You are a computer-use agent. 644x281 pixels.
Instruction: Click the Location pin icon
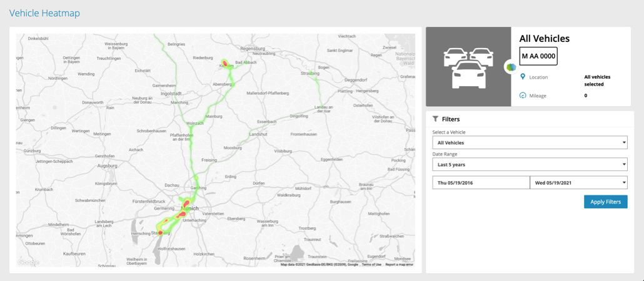pos(523,77)
